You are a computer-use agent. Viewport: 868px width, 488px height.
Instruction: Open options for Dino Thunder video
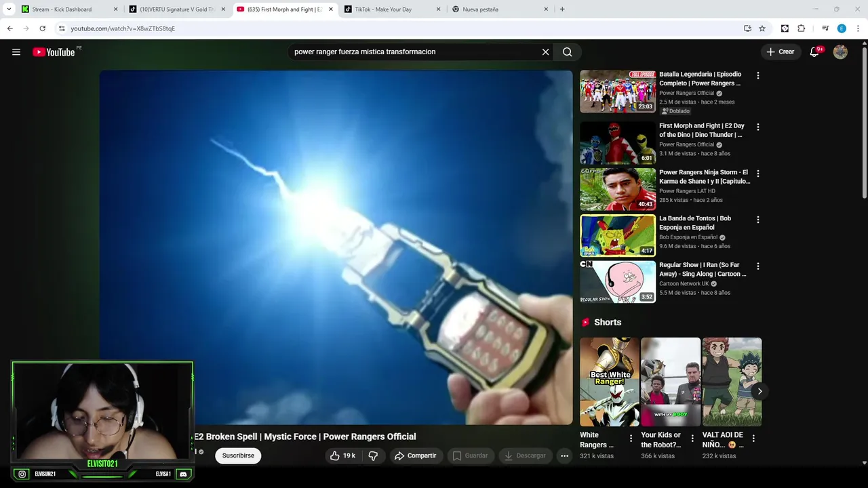pos(758,127)
